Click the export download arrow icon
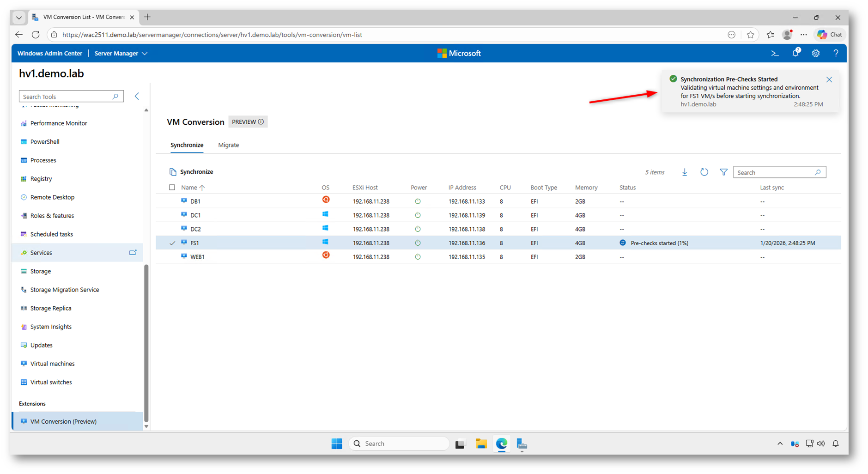Viewport: 868px width, 474px height. point(685,172)
